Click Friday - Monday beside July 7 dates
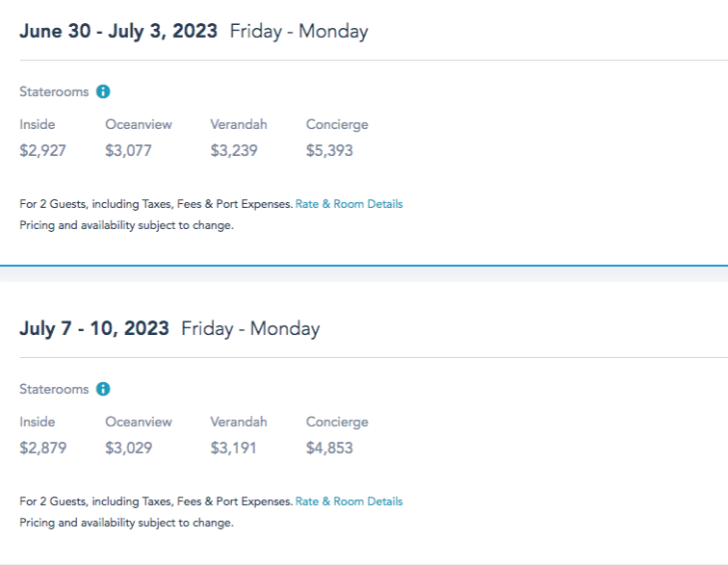 (x=250, y=328)
